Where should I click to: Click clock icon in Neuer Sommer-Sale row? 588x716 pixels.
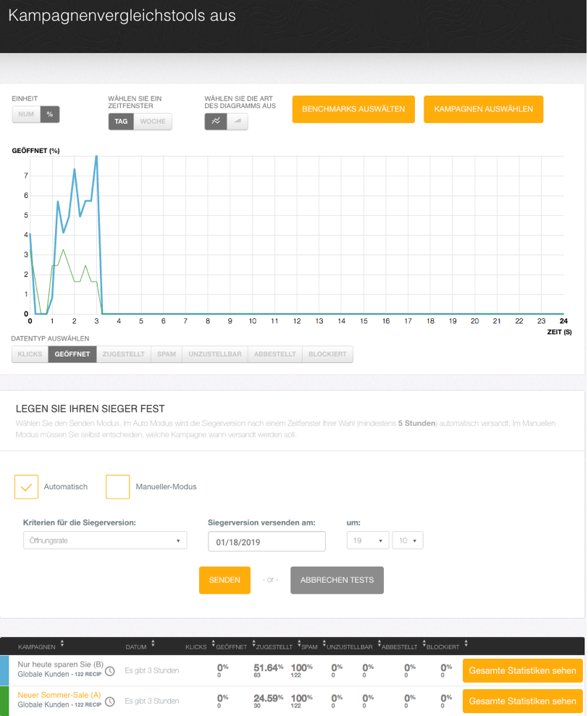coord(110,702)
